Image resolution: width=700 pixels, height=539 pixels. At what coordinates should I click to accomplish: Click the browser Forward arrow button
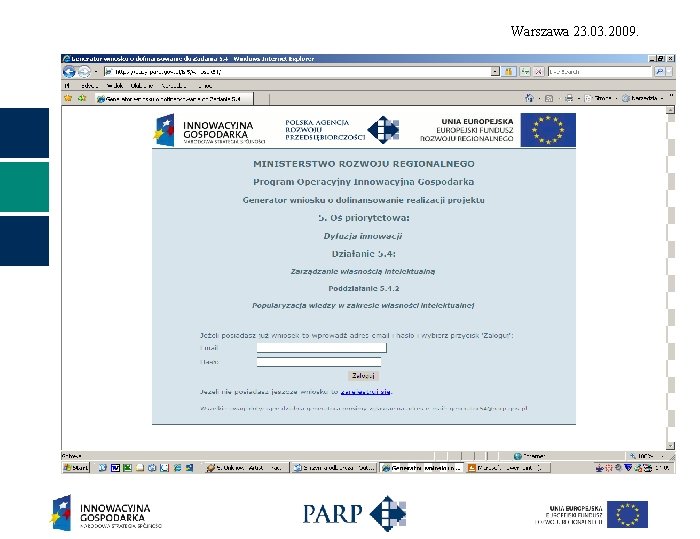[x=84, y=71]
